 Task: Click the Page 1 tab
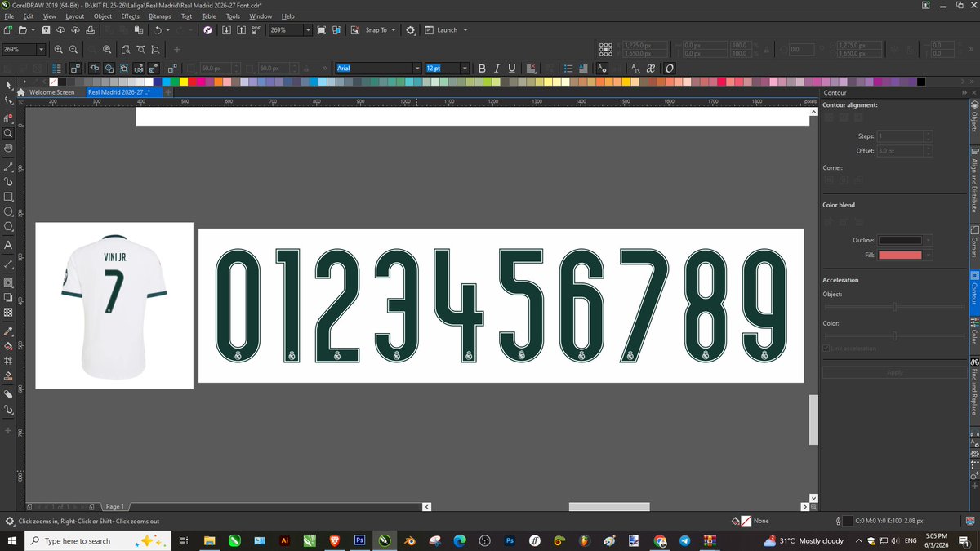(x=114, y=506)
